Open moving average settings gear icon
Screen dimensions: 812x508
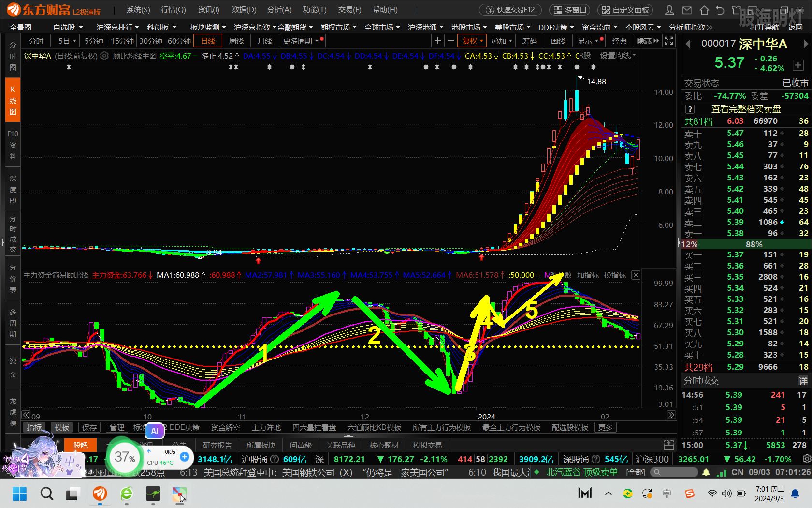[x=104, y=56]
